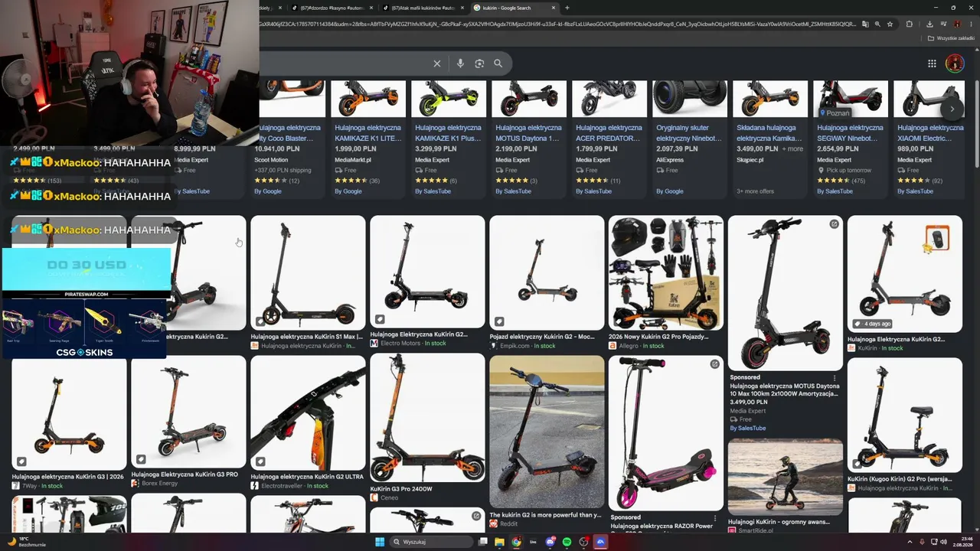Click the Scoot Motion seller name

[x=271, y=160]
